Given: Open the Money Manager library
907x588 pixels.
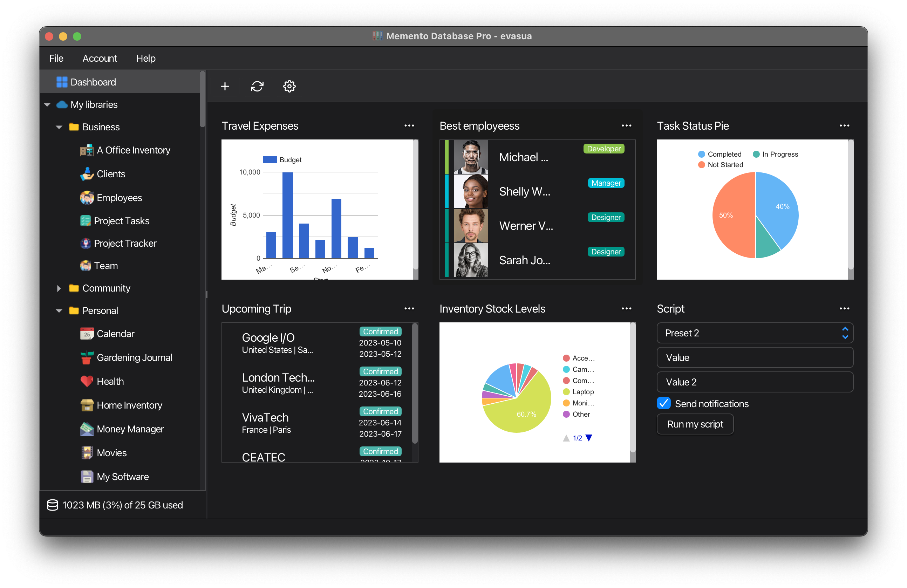Looking at the screenshot, I should coord(130,429).
